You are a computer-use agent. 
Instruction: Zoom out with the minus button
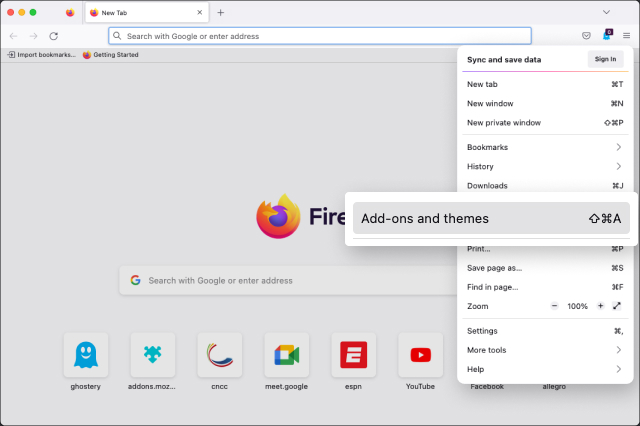tap(555, 306)
